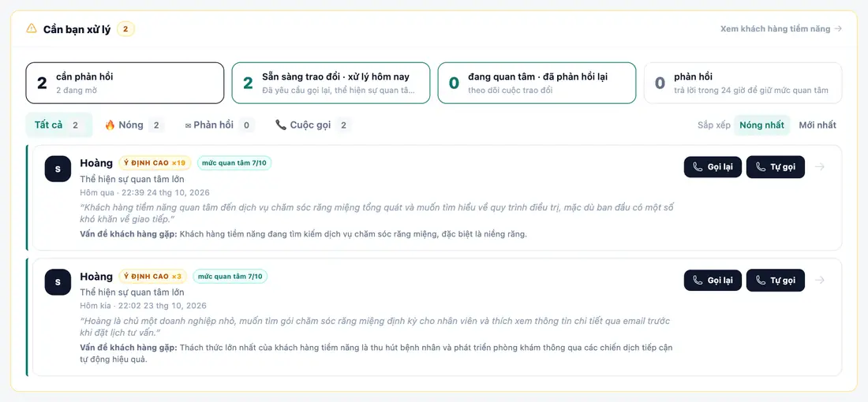Switch to the Phản hồi tab

[219, 125]
